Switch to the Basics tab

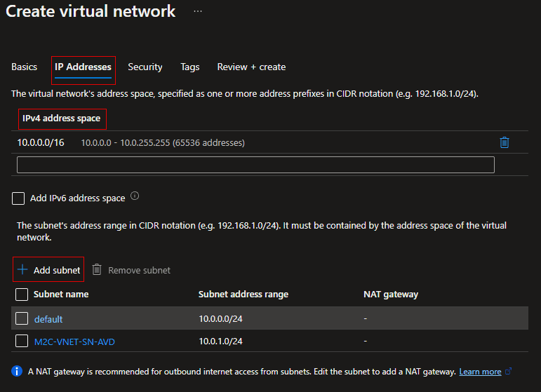point(25,67)
